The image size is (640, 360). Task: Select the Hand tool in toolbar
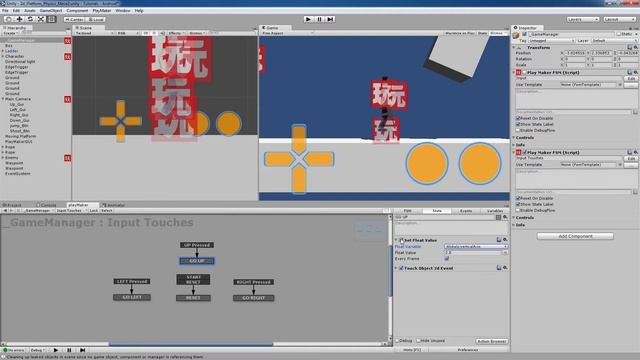[x=8, y=19]
